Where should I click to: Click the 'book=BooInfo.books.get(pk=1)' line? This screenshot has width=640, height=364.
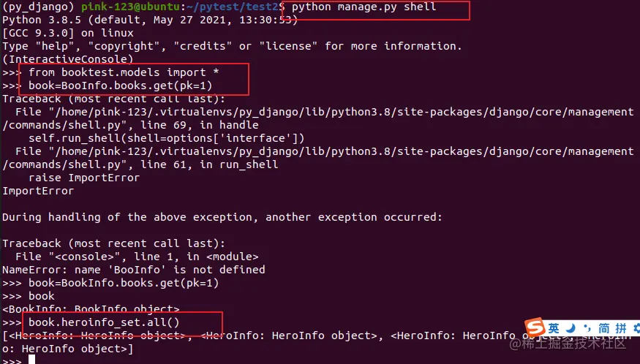coord(121,86)
